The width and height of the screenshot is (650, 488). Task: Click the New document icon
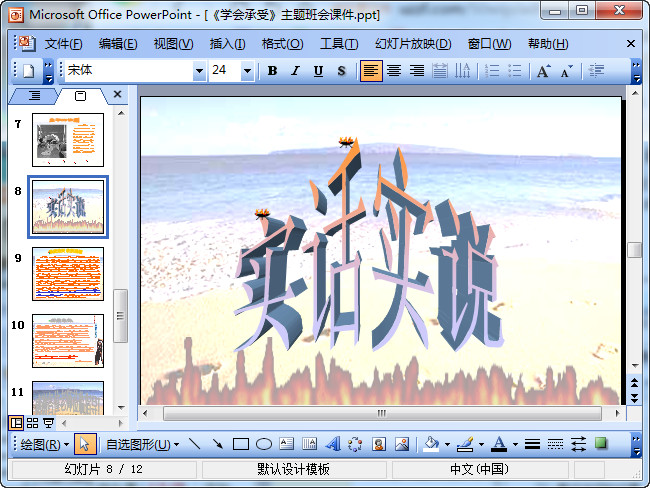[29, 70]
